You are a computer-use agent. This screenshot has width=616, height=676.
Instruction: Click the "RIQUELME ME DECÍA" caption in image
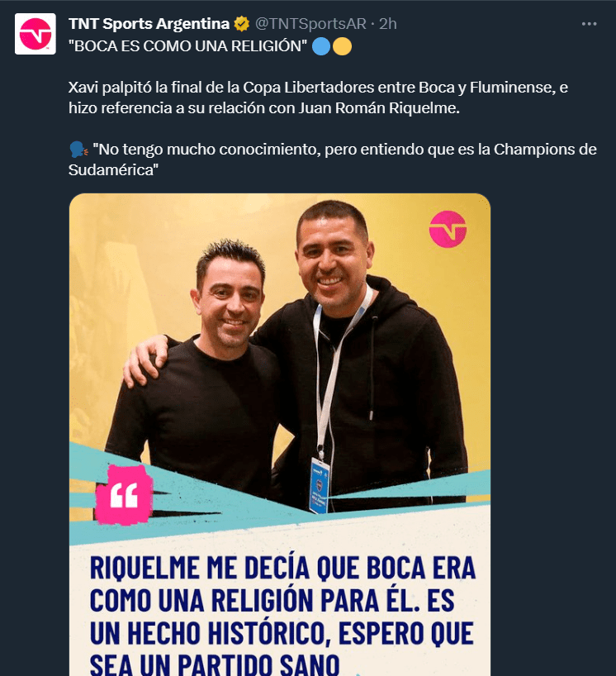pos(282,614)
